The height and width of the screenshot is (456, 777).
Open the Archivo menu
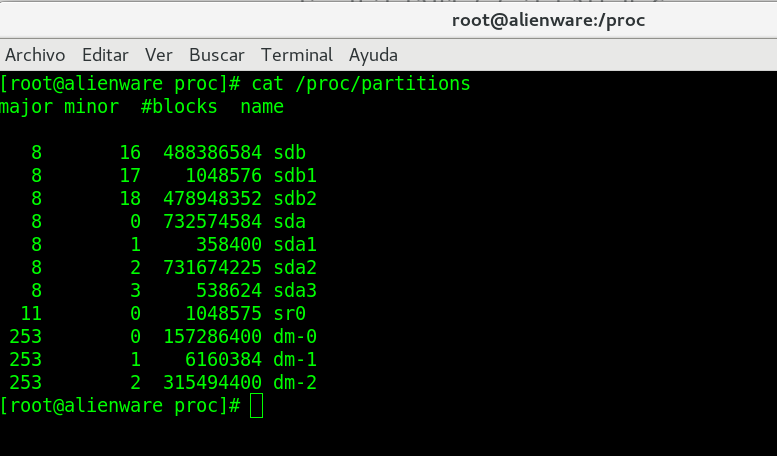pos(35,55)
